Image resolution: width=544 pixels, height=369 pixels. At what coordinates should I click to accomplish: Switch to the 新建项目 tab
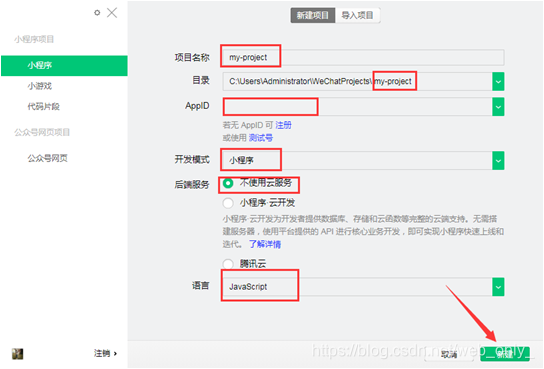click(x=313, y=15)
